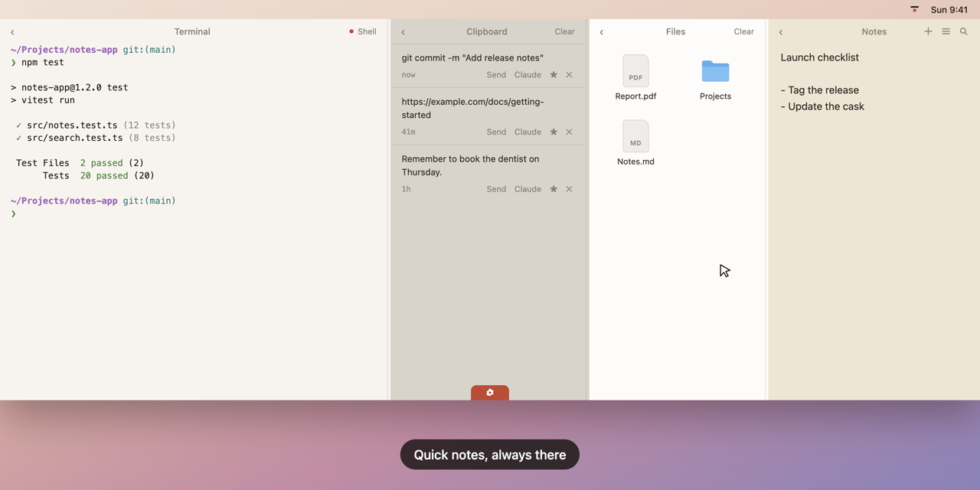Select the Notes.md file icon
Viewport: 980px width, 490px height.
tap(635, 136)
